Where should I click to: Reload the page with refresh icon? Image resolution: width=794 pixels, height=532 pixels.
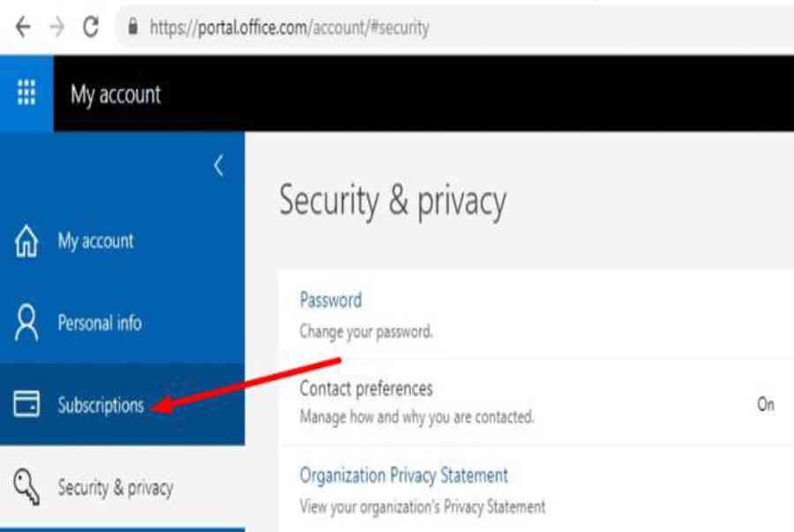(x=90, y=26)
